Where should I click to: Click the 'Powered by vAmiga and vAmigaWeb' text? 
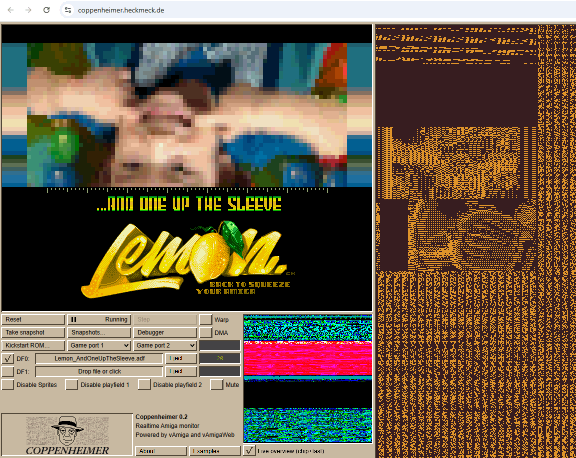185,435
